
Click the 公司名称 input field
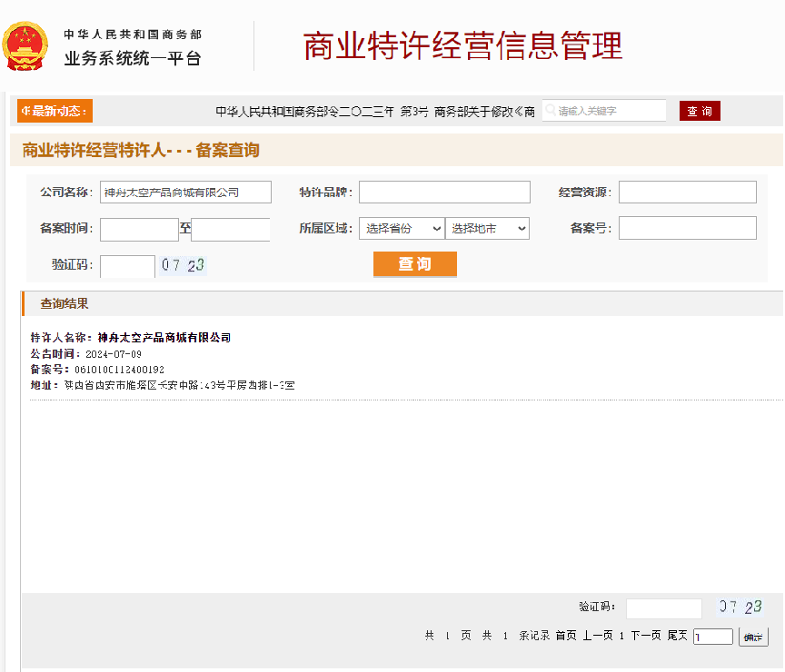(x=185, y=193)
